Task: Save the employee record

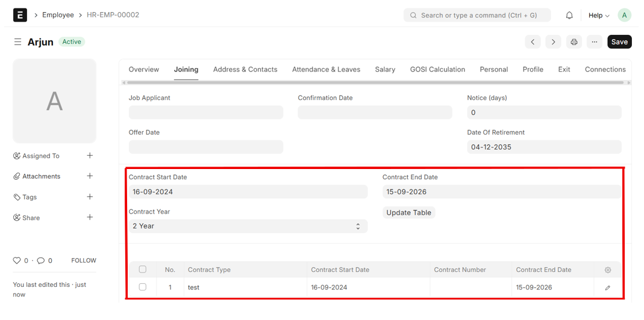Action: (x=619, y=42)
